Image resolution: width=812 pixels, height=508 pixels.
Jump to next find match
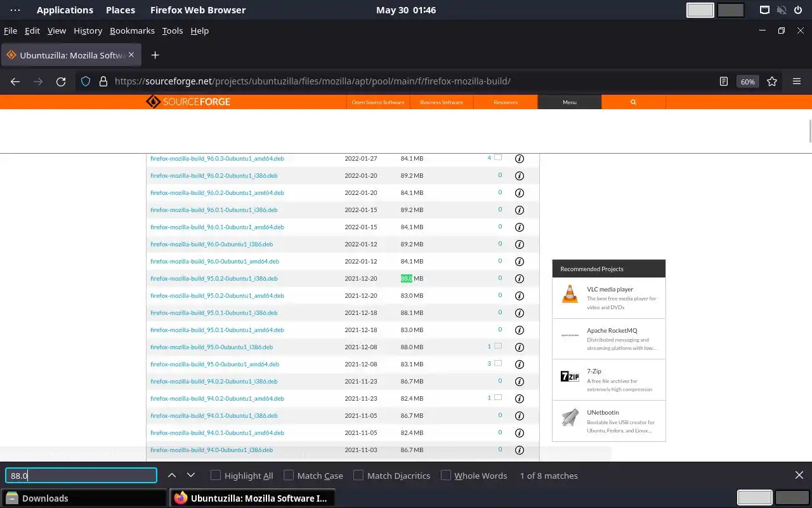[x=191, y=475]
